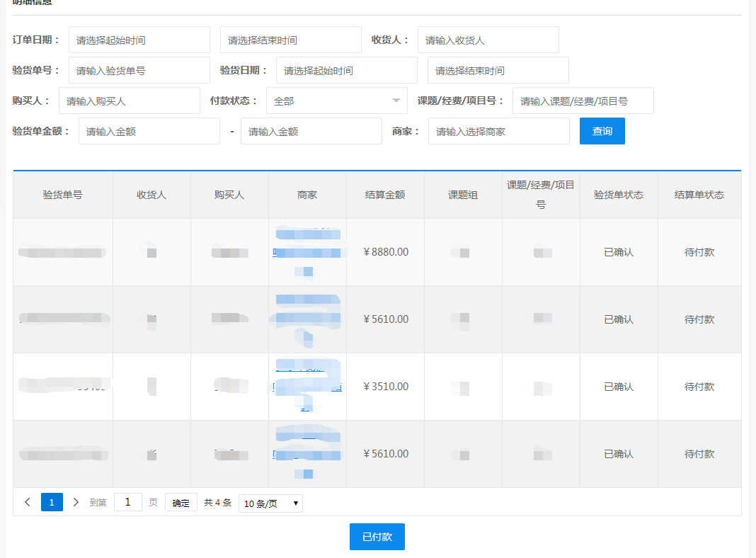Focus the 收货人 input field
Image resolution: width=756 pixels, height=558 pixels.
(488, 40)
